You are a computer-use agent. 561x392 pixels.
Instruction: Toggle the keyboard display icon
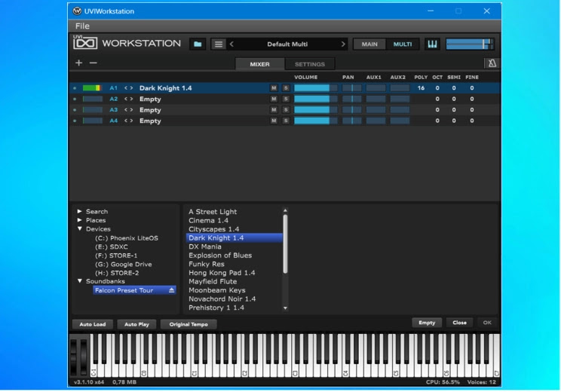coord(432,44)
